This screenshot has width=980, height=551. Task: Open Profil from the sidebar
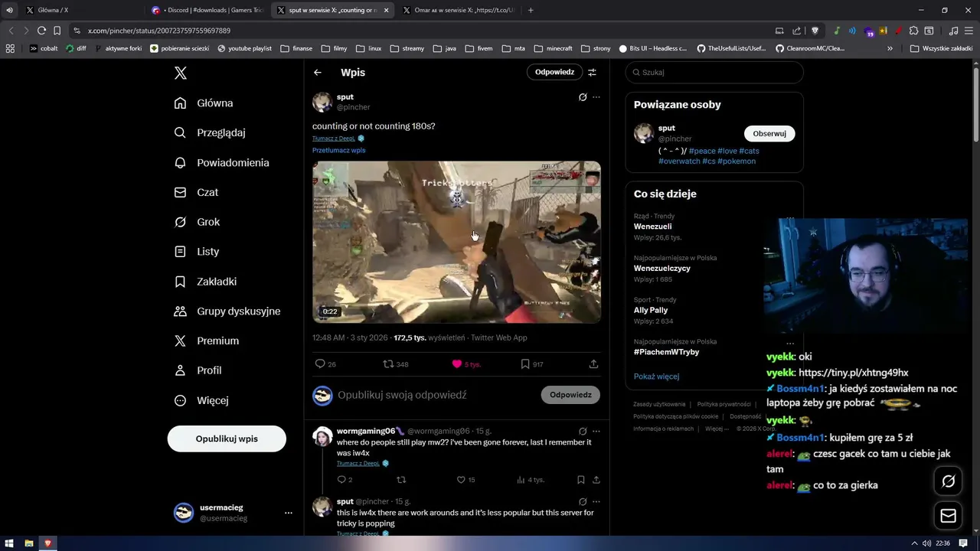[198, 370]
